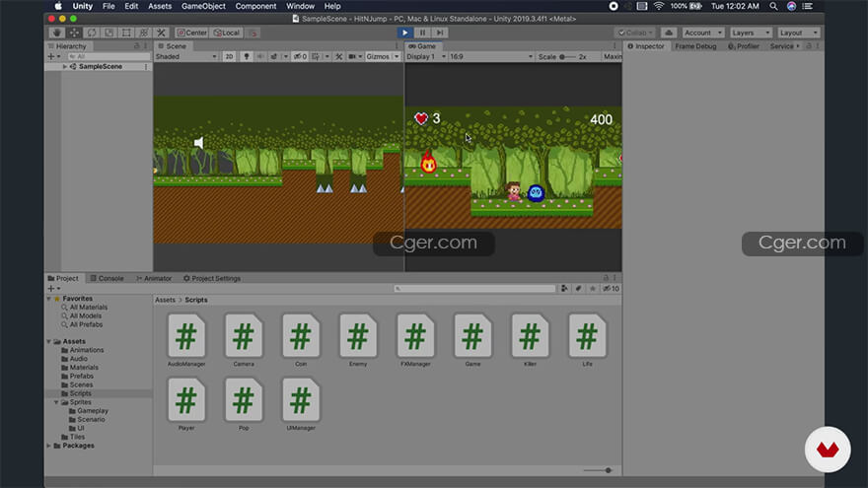Open Scene view tools settings icon
The image size is (868, 488).
pyautogui.click(x=338, y=56)
